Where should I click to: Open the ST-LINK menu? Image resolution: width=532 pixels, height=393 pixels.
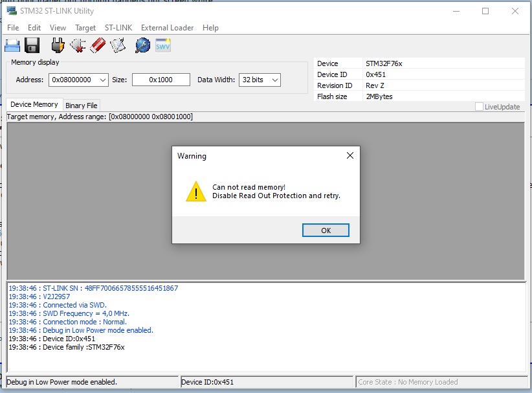[118, 28]
